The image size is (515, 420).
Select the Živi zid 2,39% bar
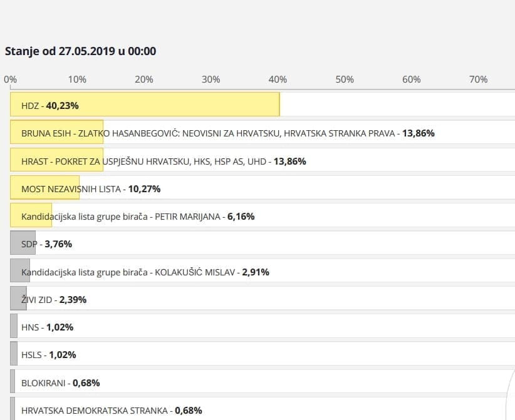[x=19, y=299]
